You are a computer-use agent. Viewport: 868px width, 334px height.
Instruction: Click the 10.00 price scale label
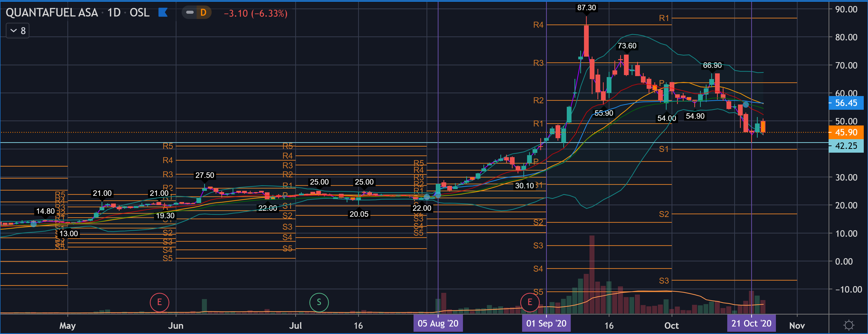click(x=846, y=233)
